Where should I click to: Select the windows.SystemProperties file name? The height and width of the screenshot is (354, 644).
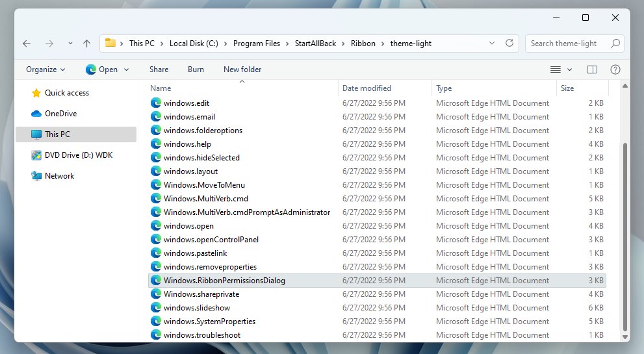click(209, 321)
